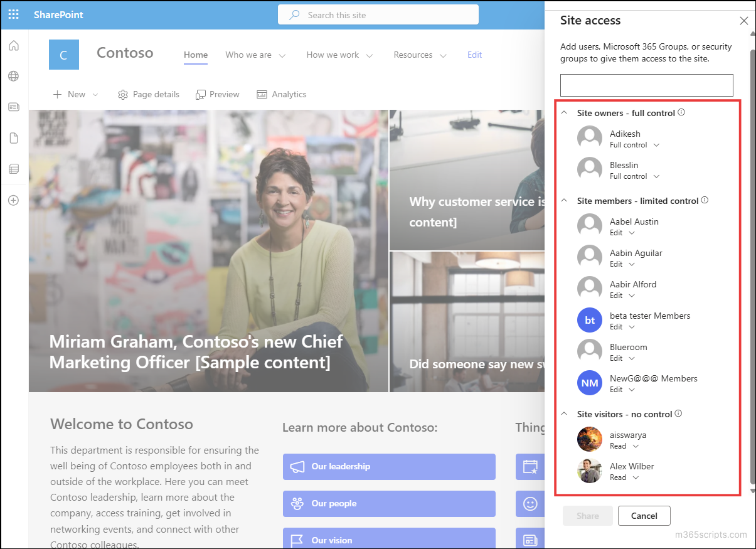The image size is (756, 549).
Task: Select the Home icon in the left sidebar
Action: pyautogui.click(x=13, y=45)
